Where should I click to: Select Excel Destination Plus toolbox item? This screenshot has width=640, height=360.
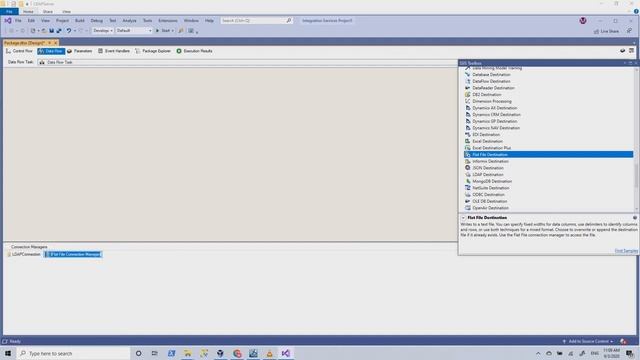(491, 148)
